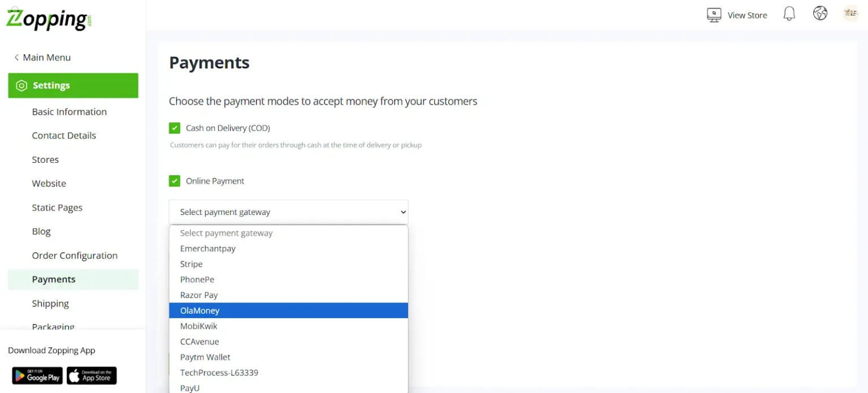Screen dimensions: 868x393
Task: Click 'Choose the payment modes' instruction text
Action: point(323,101)
